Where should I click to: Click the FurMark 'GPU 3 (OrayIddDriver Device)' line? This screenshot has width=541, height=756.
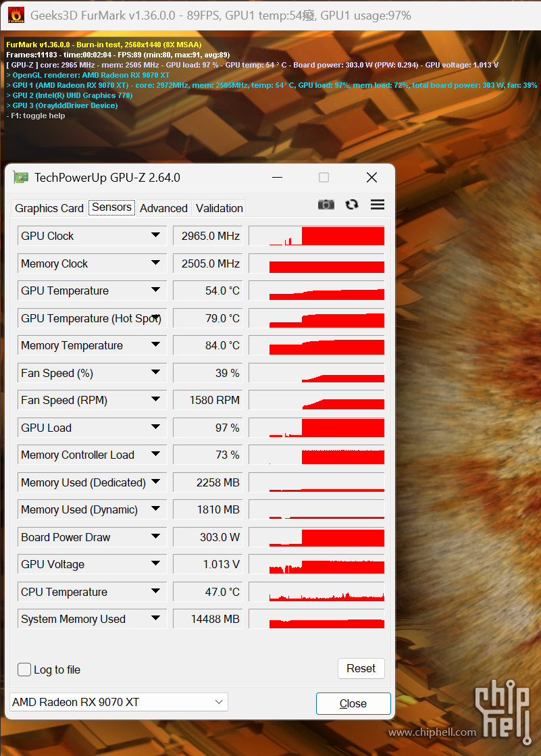tap(62, 105)
